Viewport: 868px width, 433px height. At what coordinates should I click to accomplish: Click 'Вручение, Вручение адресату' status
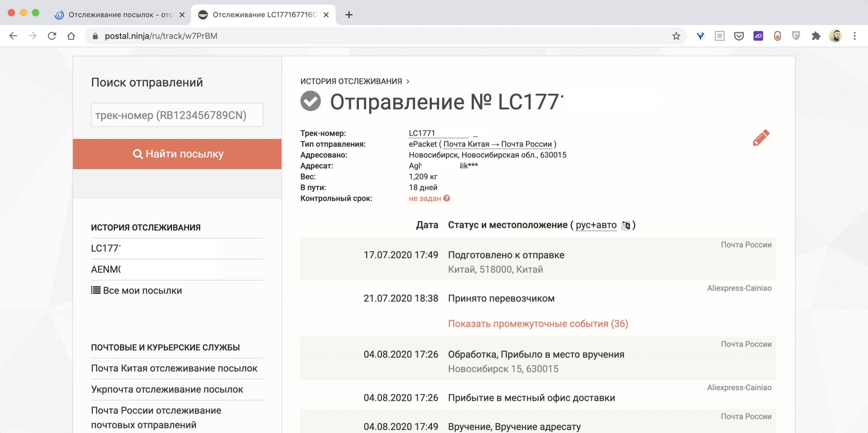click(515, 427)
